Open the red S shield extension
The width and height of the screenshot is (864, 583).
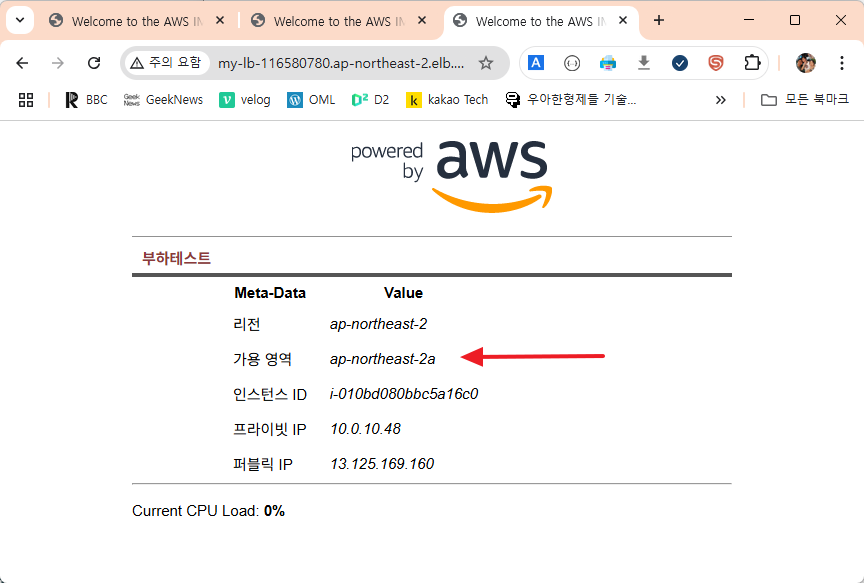716,63
